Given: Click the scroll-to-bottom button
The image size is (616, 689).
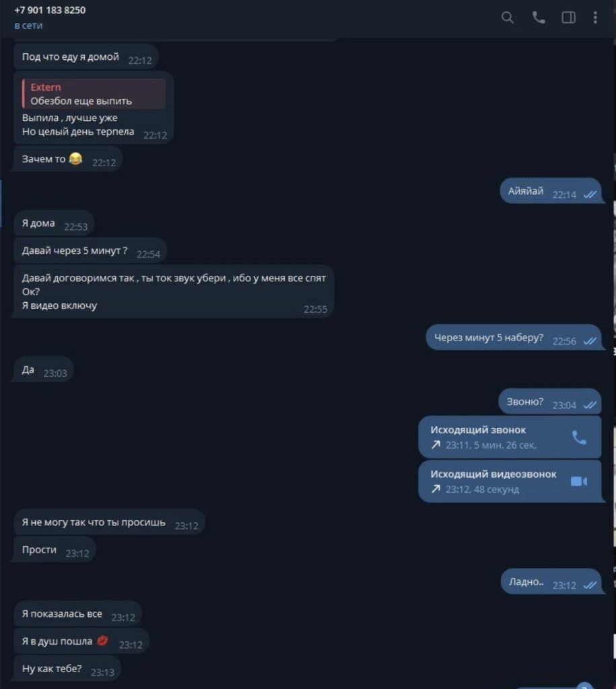Looking at the screenshot, I should click(585, 686).
